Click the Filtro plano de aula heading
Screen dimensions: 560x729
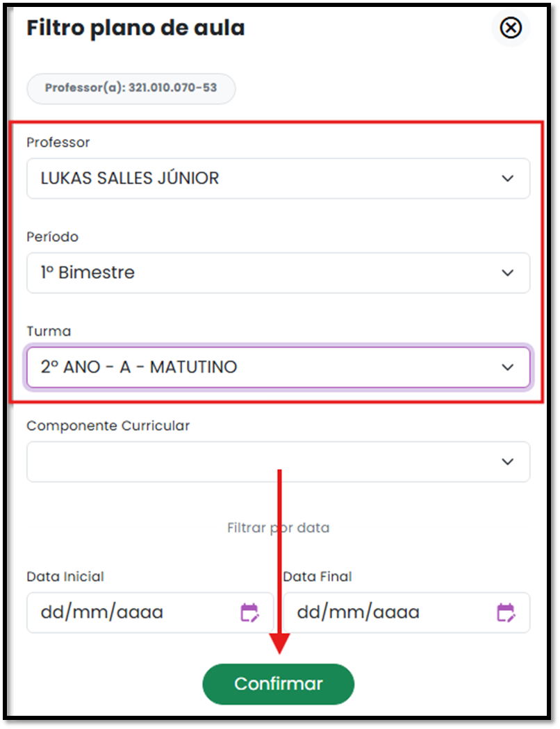coord(135,28)
